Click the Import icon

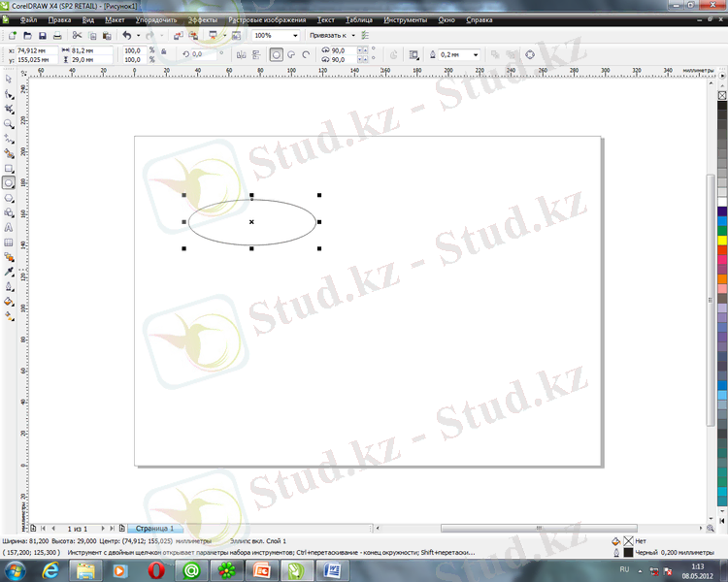tap(179, 35)
